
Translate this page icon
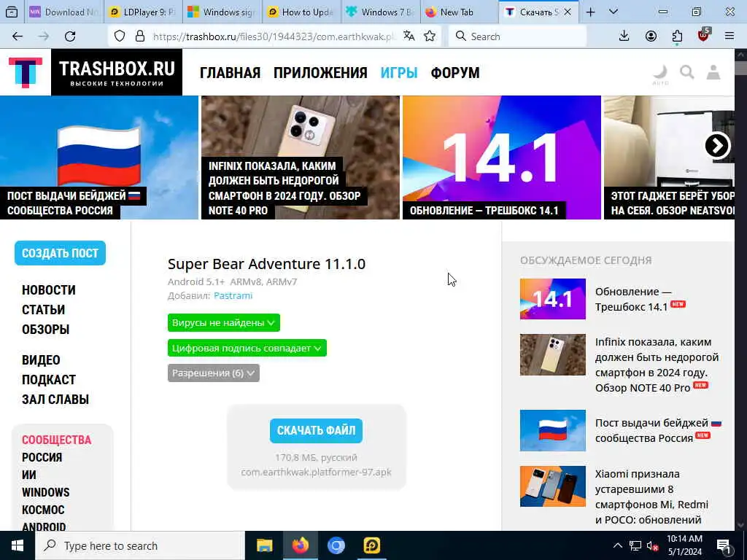click(409, 36)
